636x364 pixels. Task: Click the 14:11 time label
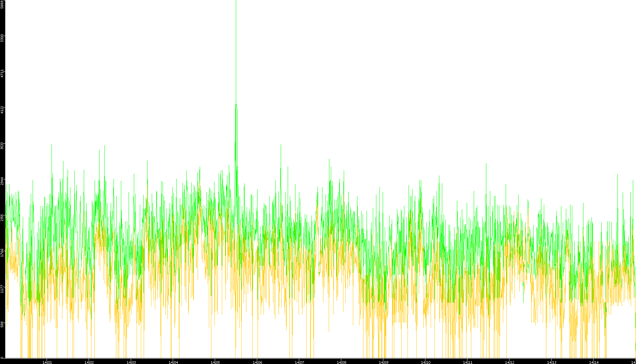[468, 362]
